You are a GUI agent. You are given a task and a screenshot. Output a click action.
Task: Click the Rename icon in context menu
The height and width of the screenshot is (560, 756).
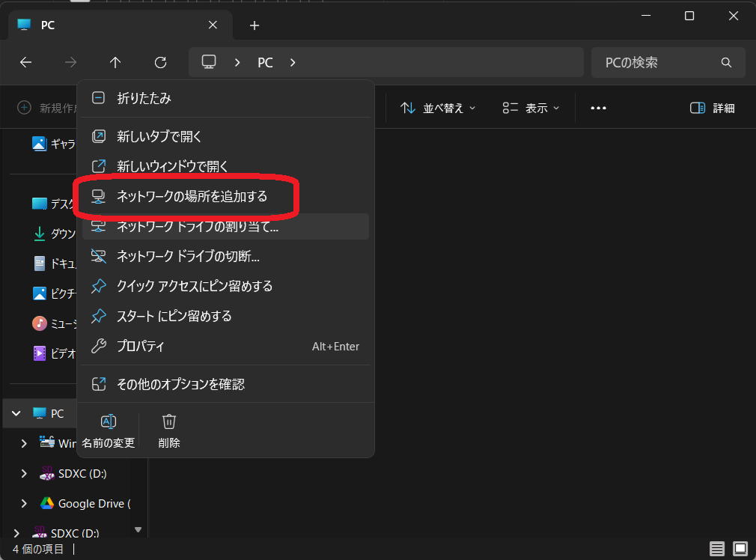109,430
